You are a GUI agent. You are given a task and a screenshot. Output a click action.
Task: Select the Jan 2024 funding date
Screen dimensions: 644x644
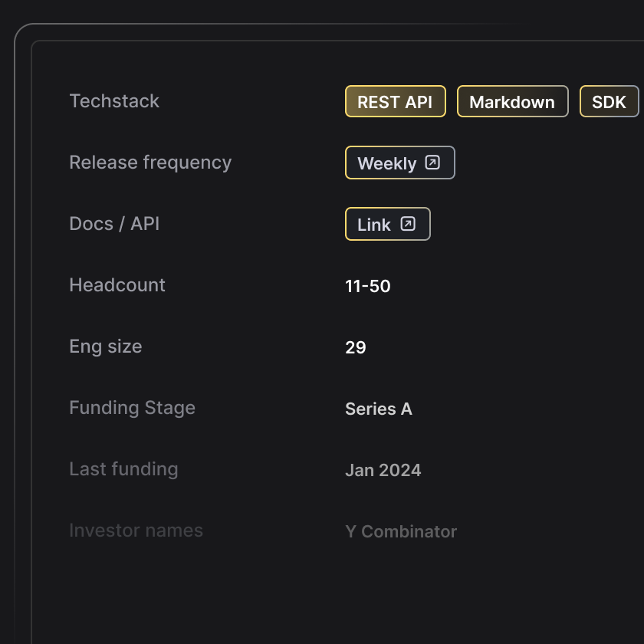pyautogui.click(x=383, y=470)
